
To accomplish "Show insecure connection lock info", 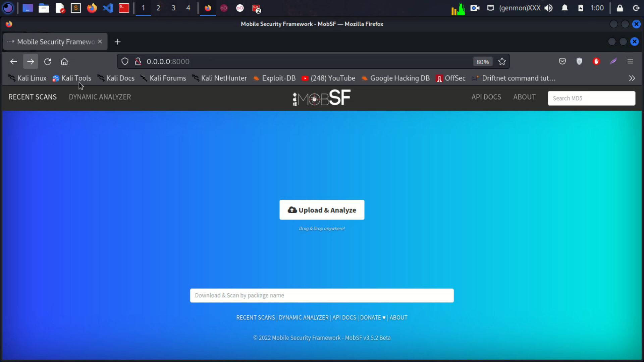I will [x=138, y=62].
